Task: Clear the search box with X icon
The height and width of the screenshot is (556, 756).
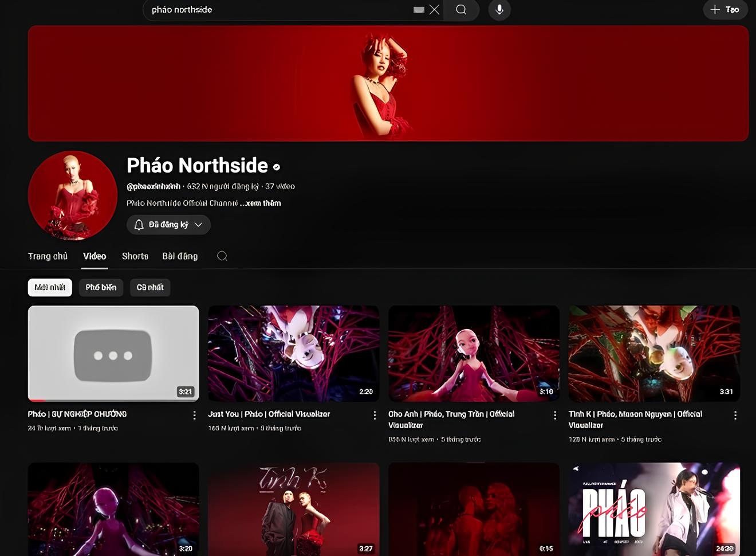Action: pos(435,10)
